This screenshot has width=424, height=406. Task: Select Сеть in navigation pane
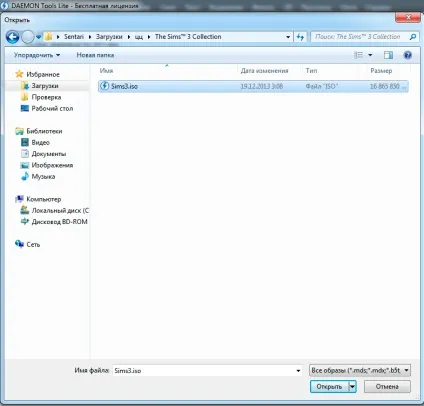[x=33, y=244]
